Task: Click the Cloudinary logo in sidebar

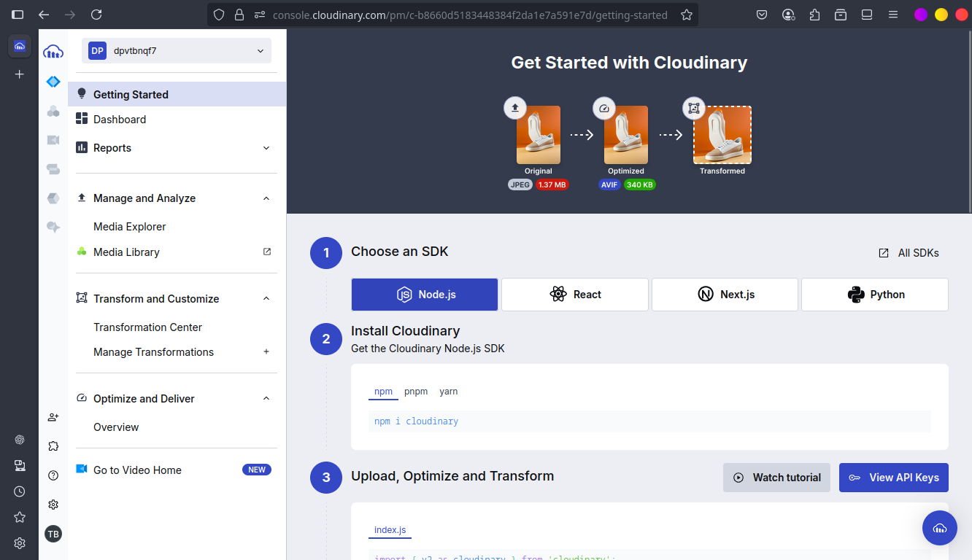Action: coord(53,52)
